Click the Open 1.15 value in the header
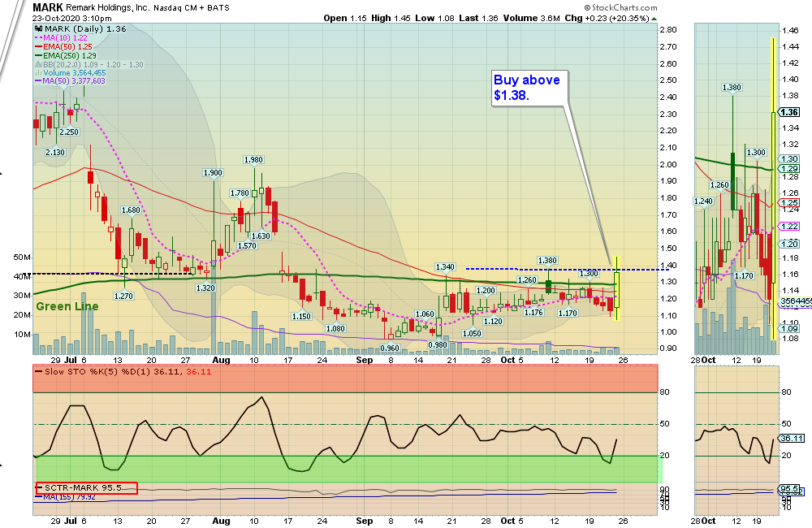This screenshot has width=812, height=528. pos(345,18)
